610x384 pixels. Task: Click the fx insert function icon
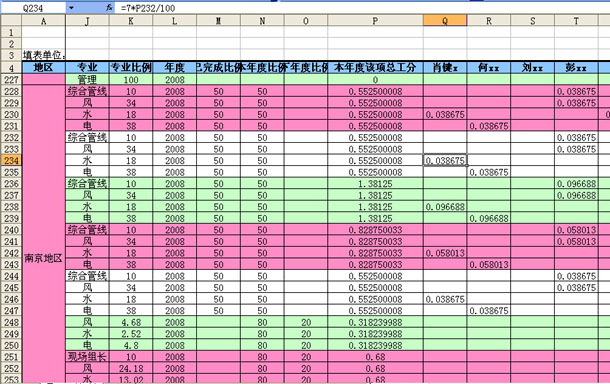pyautogui.click(x=109, y=7)
